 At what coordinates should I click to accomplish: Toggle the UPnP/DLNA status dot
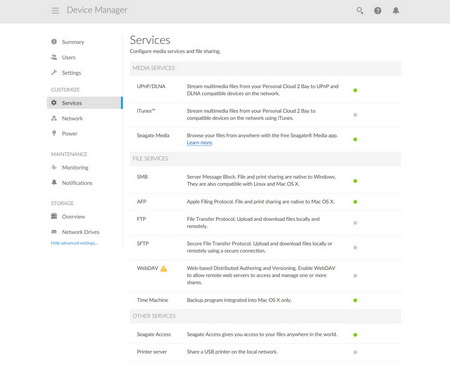355,90
